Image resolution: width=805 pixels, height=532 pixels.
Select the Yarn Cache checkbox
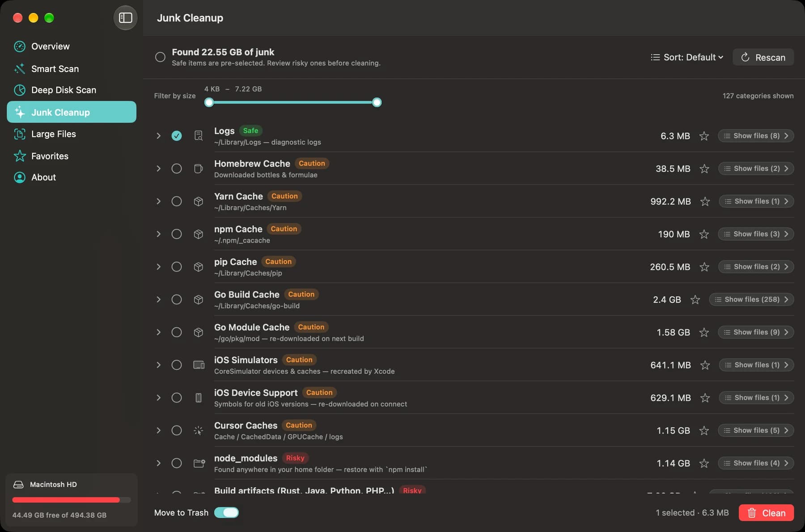[x=177, y=201]
